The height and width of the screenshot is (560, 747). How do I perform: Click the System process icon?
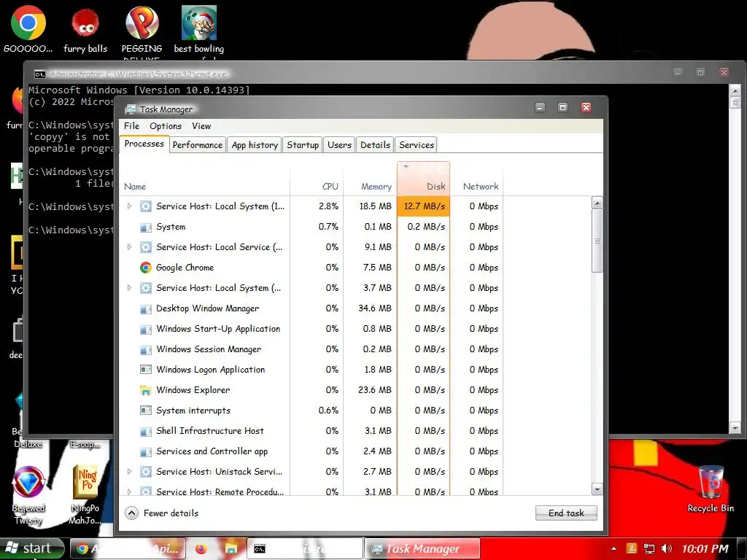tap(146, 227)
